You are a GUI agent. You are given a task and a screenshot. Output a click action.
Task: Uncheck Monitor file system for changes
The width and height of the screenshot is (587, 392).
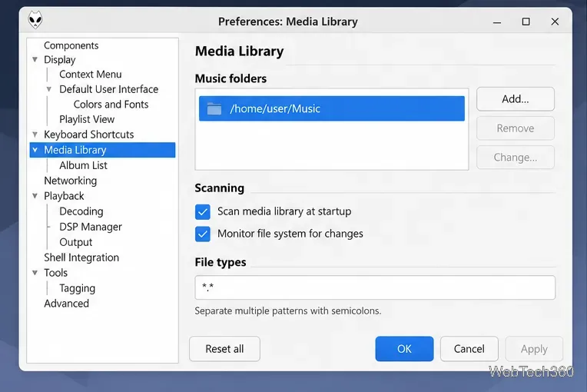203,234
